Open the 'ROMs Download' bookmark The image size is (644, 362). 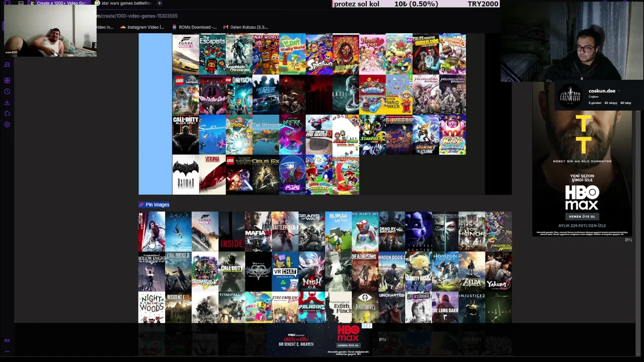point(194,27)
